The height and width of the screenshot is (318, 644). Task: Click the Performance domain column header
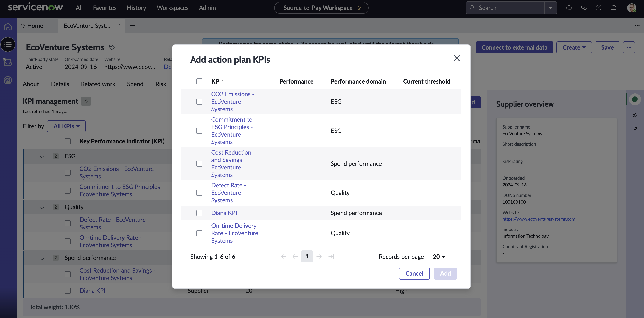pyautogui.click(x=358, y=81)
